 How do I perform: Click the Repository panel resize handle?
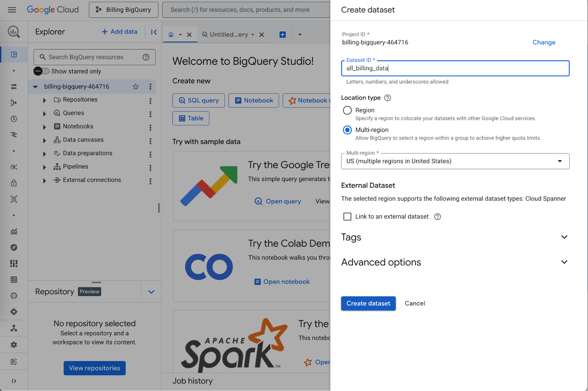[96, 283]
